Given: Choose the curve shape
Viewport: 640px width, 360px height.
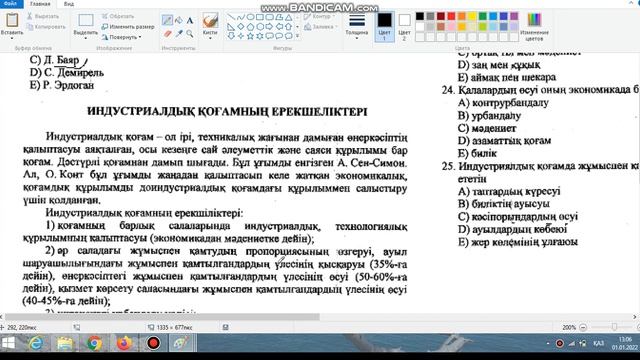Looking at the screenshot, I should point(241,17).
